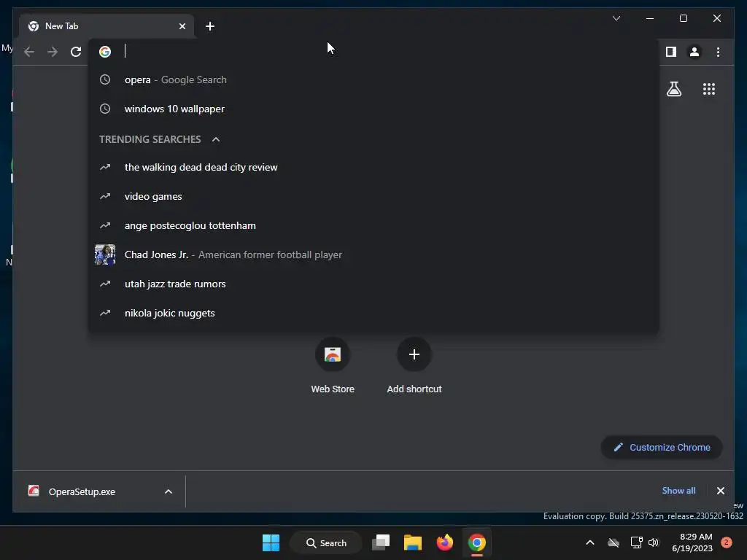747x560 pixels.
Task: Open Chad Jones Jr. thumbnail image
Action: pyautogui.click(x=105, y=254)
